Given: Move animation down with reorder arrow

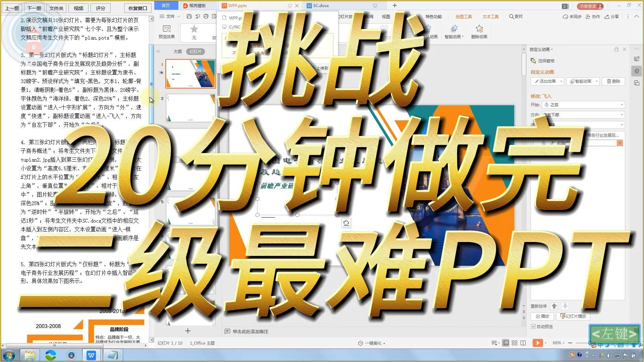Looking at the screenshot, I should click(x=565, y=306).
